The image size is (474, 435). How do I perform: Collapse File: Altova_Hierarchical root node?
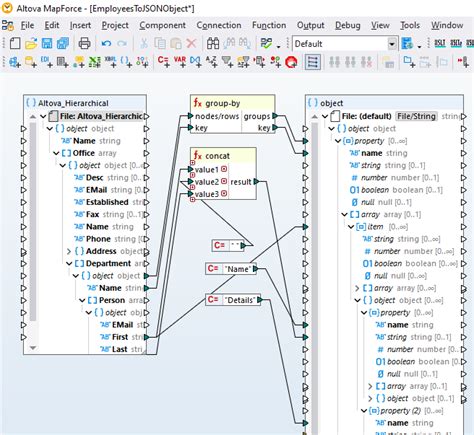coord(43,117)
